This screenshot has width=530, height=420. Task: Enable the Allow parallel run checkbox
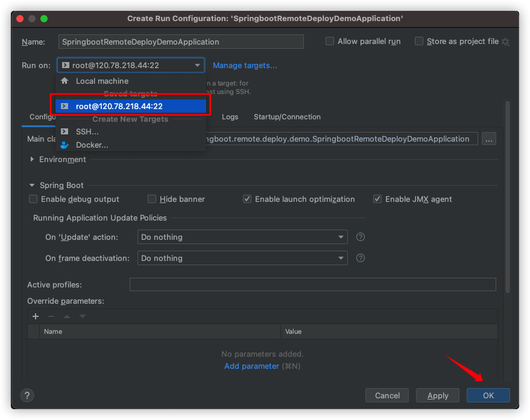pyautogui.click(x=330, y=42)
